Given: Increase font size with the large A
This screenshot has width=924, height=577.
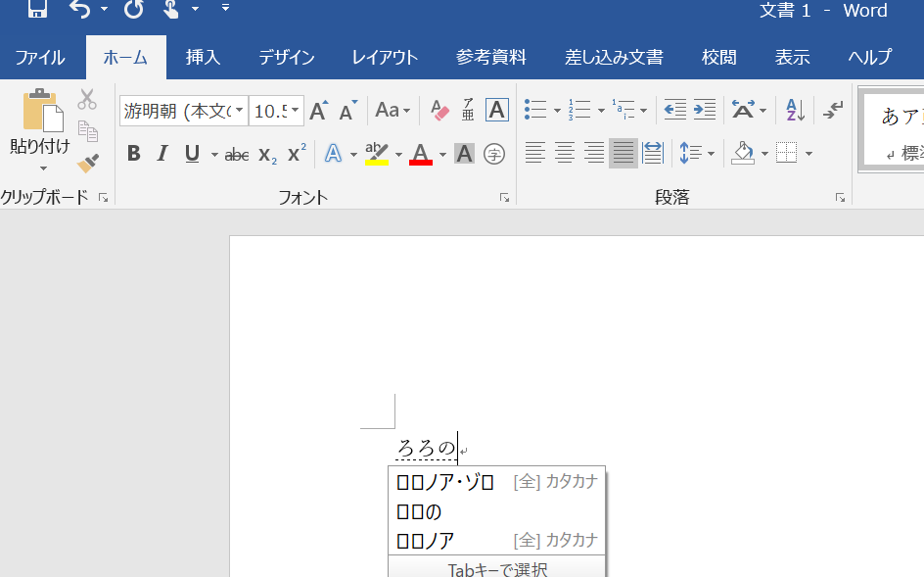Looking at the screenshot, I should coord(319,111).
